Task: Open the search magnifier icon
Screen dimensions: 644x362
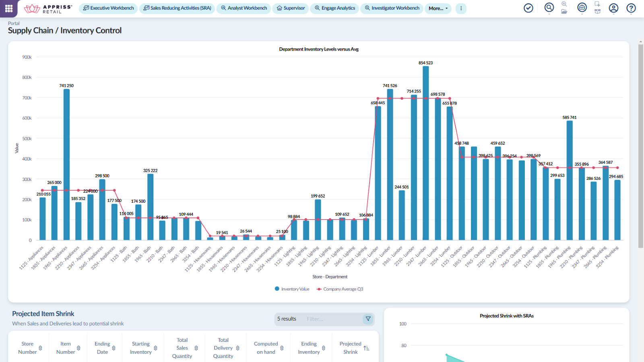Action: [549, 8]
